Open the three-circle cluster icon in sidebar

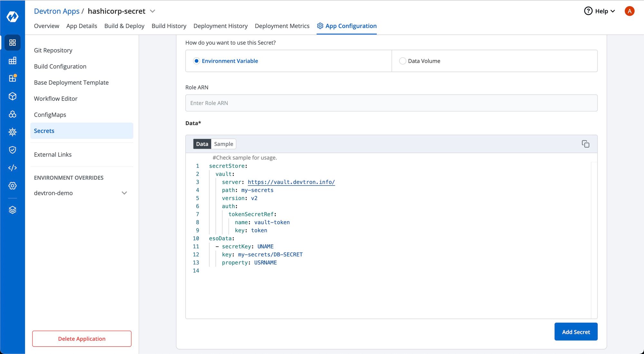pyautogui.click(x=13, y=114)
